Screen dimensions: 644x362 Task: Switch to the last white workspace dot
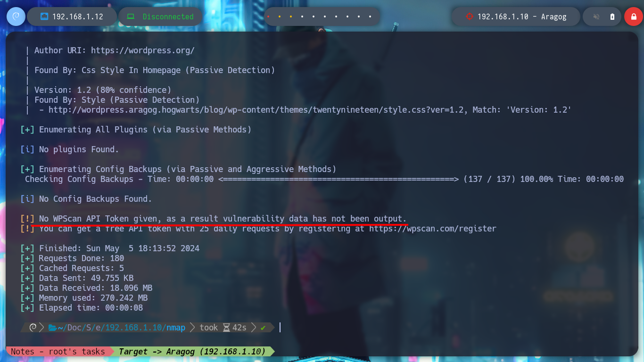point(370,16)
